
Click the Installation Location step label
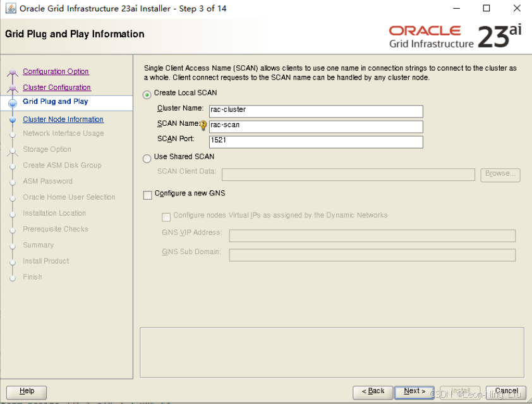[x=54, y=213]
